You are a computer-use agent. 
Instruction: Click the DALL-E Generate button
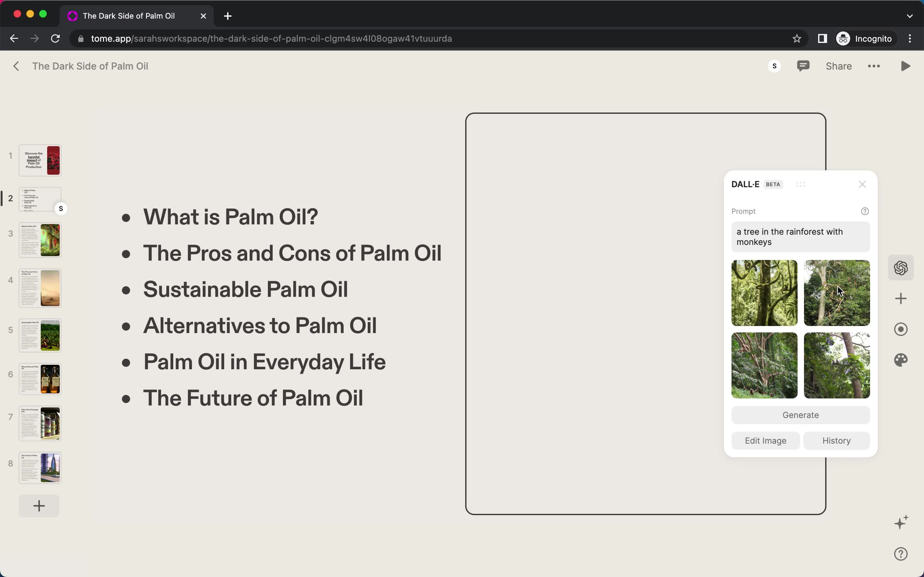(x=801, y=415)
